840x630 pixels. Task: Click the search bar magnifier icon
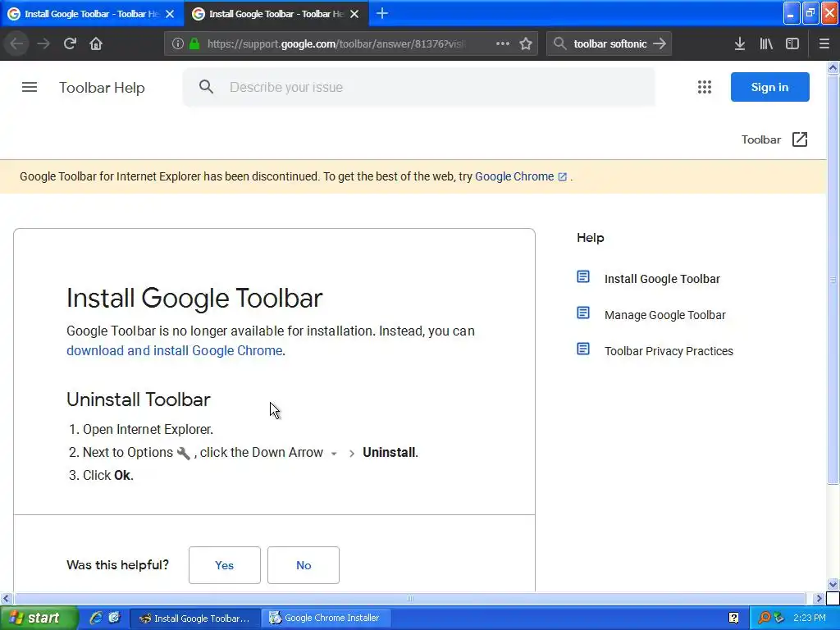559,43
